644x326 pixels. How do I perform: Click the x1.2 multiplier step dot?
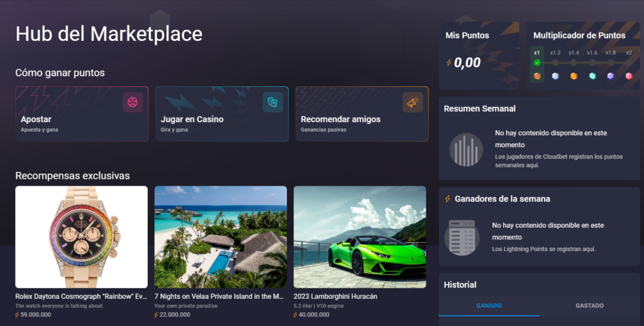[x=555, y=62]
